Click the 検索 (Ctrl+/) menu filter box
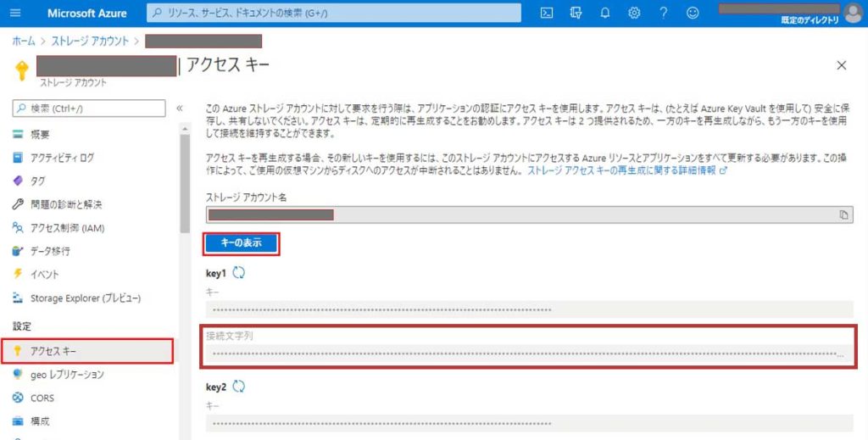This screenshot has height=440, width=868. pyautogui.click(x=88, y=109)
